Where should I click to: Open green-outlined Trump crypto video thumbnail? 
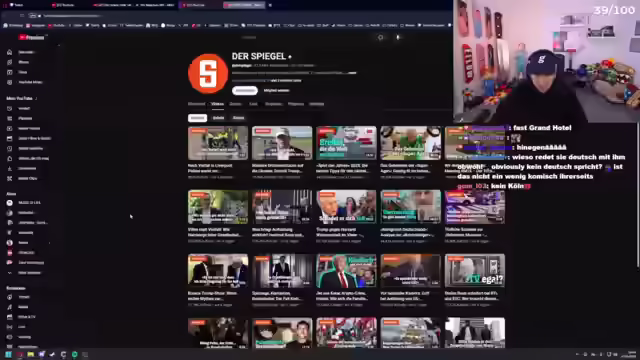coord(346,271)
